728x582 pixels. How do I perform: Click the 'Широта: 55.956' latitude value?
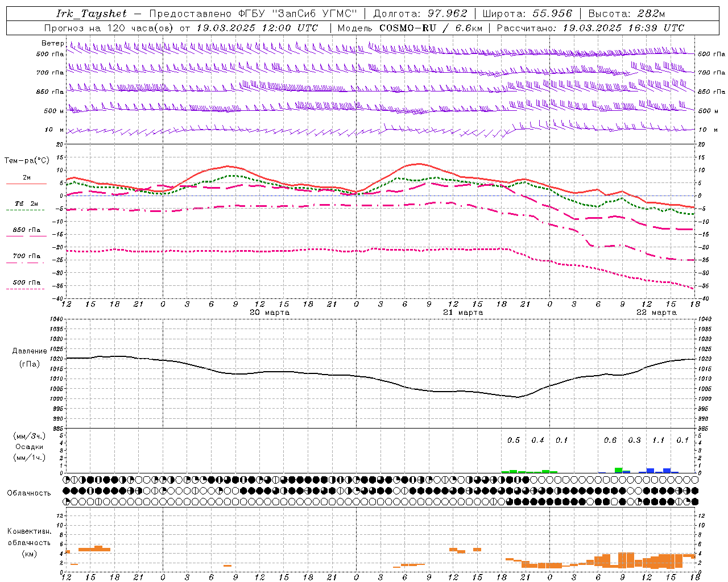point(527,14)
